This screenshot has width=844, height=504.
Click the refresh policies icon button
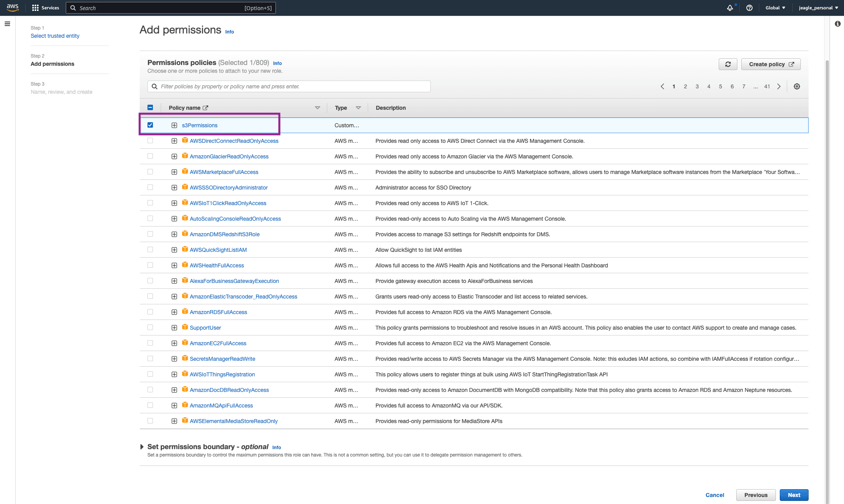pyautogui.click(x=728, y=64)
